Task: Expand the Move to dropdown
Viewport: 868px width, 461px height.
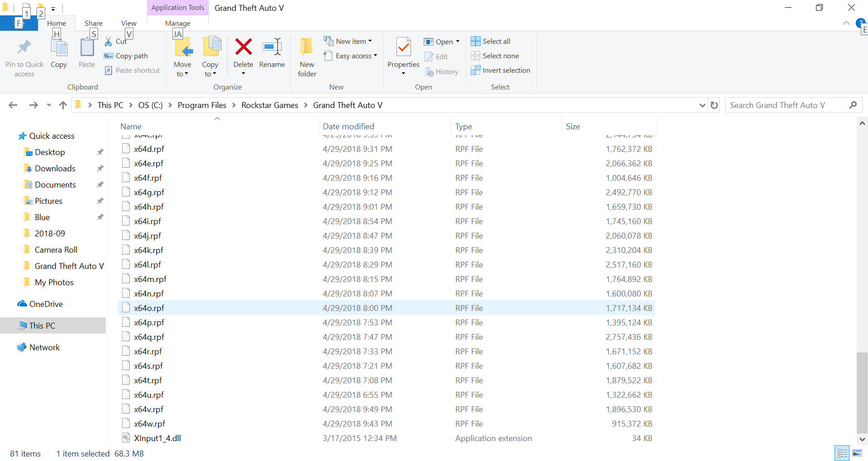Action: 182,74
